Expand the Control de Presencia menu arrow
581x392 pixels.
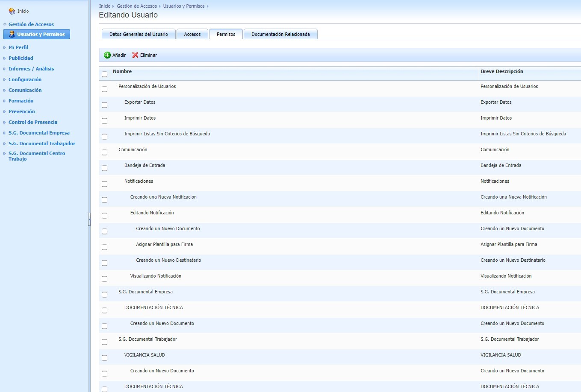click(x=5, y=123)
